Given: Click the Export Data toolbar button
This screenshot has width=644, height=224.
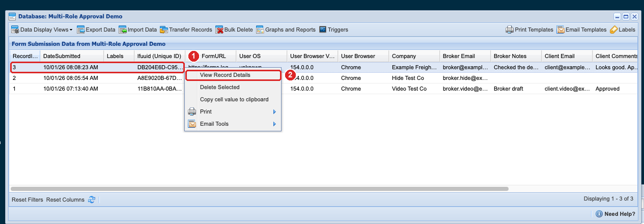Looking at the screenshot, I should pos(96,30).
